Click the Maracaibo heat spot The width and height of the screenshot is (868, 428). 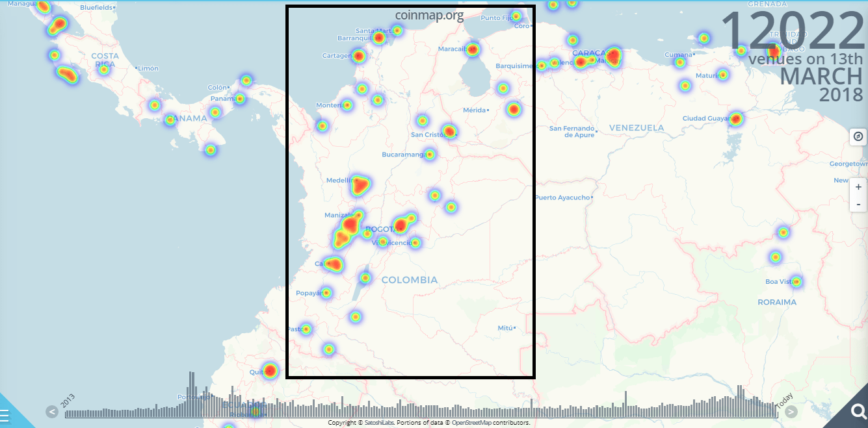tap(473, 49)
